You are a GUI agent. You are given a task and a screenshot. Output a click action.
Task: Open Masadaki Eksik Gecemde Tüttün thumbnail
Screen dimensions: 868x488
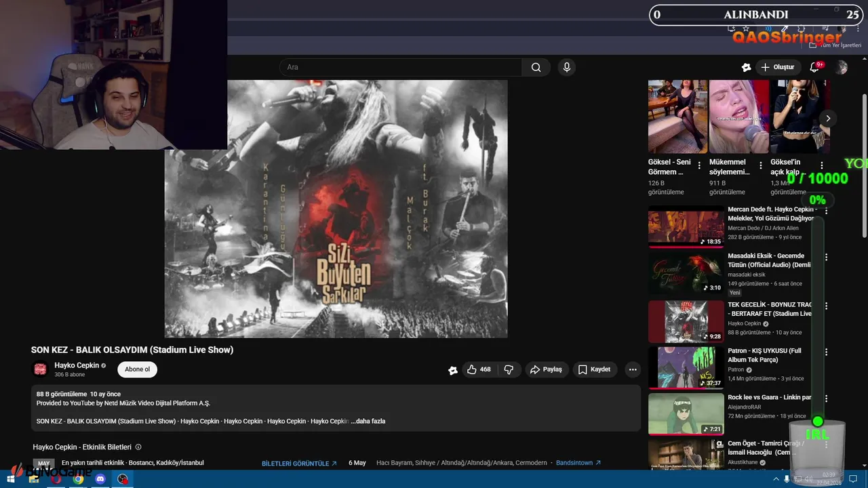coord(686,273)
